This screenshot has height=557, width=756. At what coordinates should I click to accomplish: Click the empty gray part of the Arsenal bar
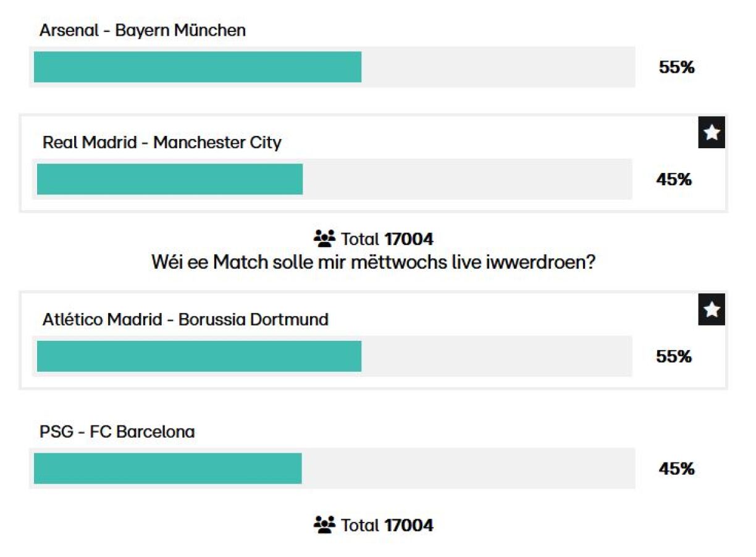coord(498,67)
